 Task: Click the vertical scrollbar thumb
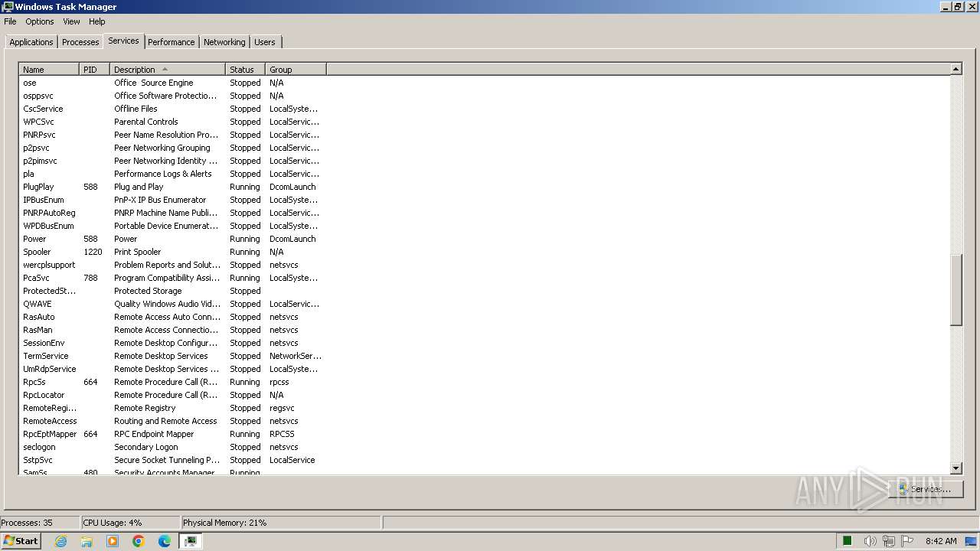tap(955, 291)
